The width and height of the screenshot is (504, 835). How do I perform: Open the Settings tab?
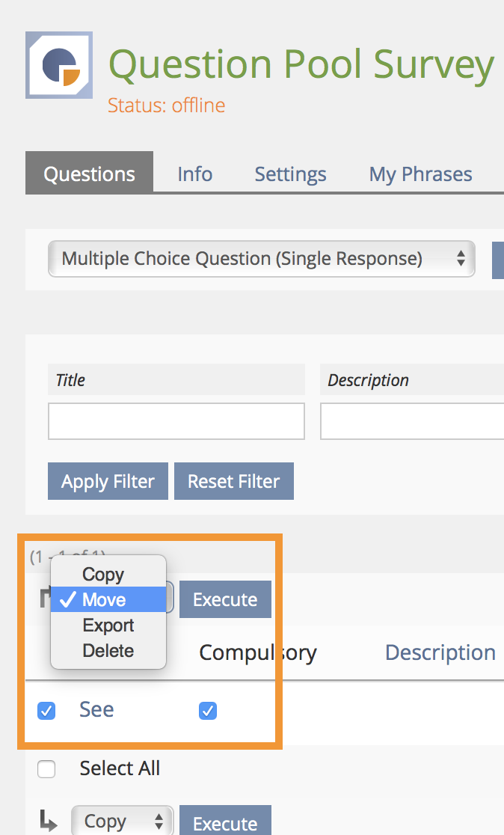pos(290,174)
